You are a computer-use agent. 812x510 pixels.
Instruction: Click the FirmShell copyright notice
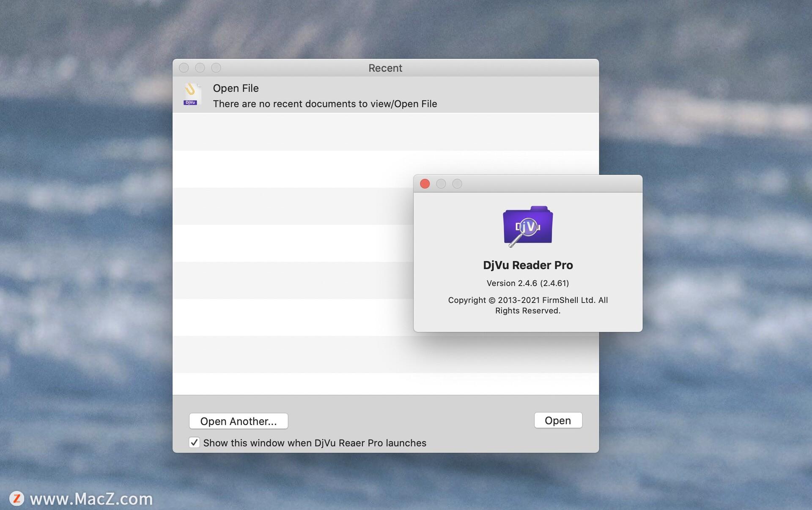click(x=527, y=305)
